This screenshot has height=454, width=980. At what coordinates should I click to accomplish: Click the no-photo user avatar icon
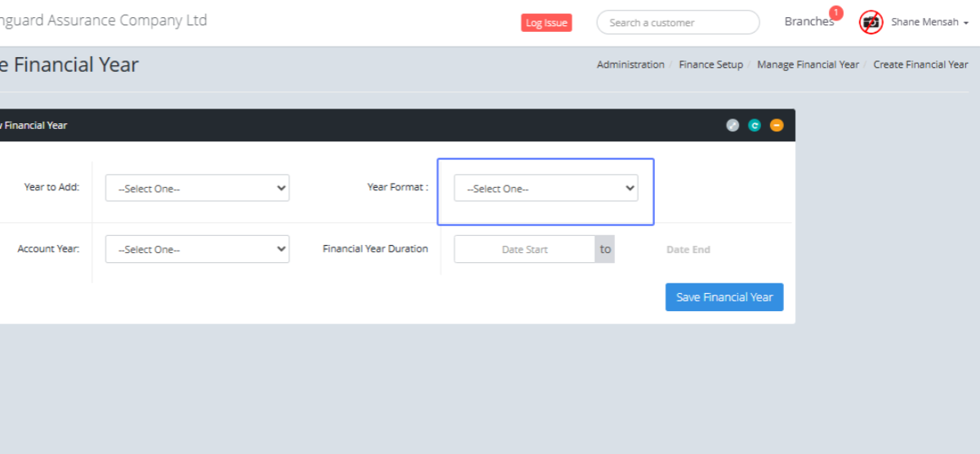coord(871,22)
